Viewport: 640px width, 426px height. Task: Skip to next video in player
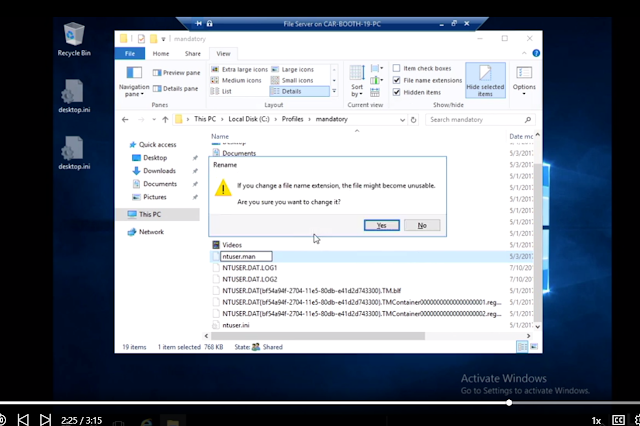[45, 419]
